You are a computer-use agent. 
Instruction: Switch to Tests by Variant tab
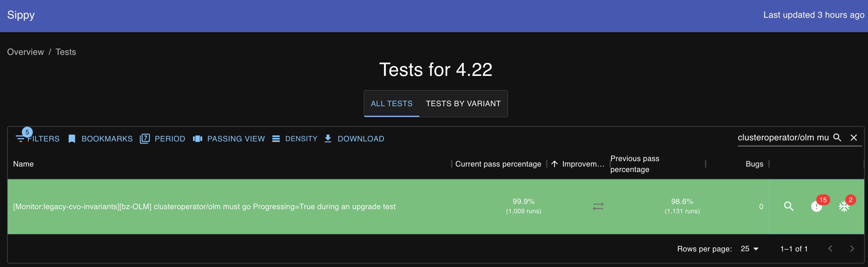(463, 104)
